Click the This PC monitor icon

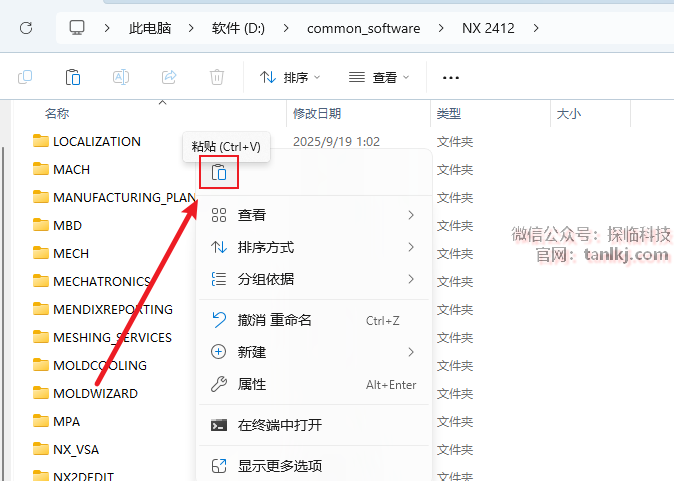pos(77,28)
